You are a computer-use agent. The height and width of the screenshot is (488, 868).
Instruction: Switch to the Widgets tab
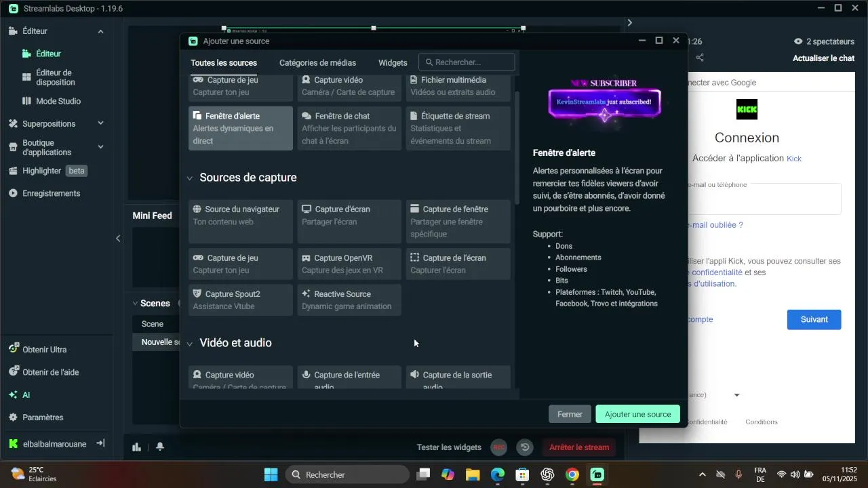(x=393, y=62)
